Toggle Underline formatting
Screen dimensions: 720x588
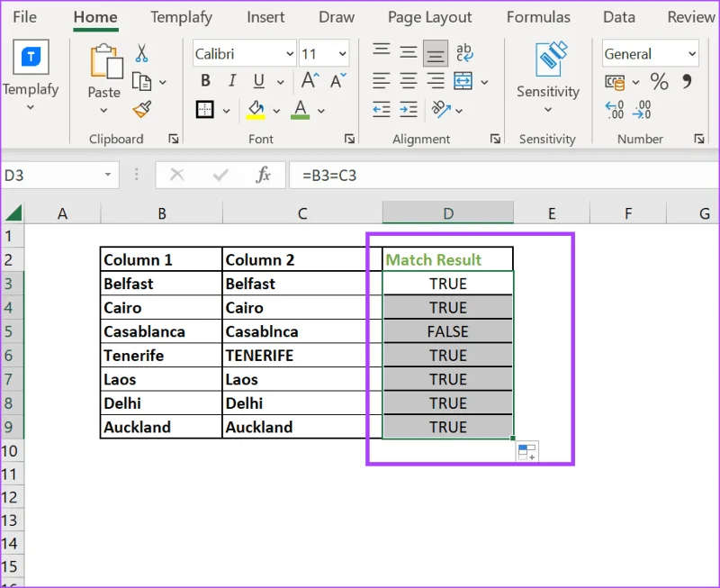point(259,81)
